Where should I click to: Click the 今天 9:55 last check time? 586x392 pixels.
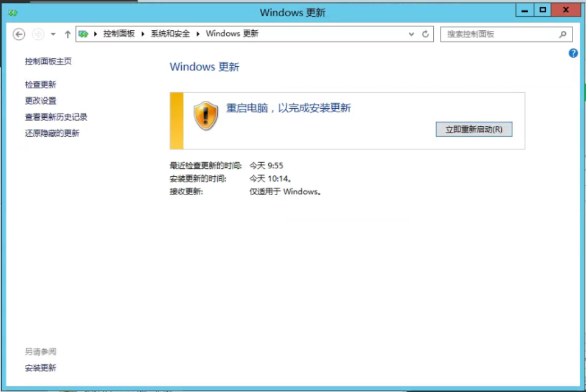266,165
